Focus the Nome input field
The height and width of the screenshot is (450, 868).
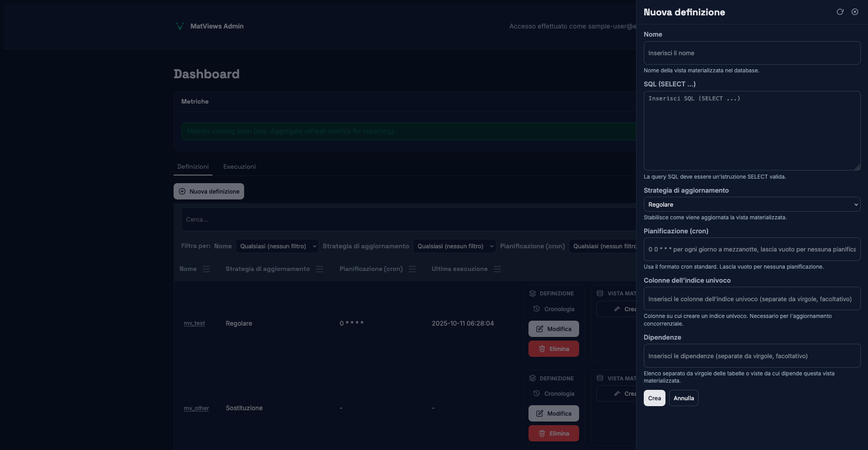751,53
